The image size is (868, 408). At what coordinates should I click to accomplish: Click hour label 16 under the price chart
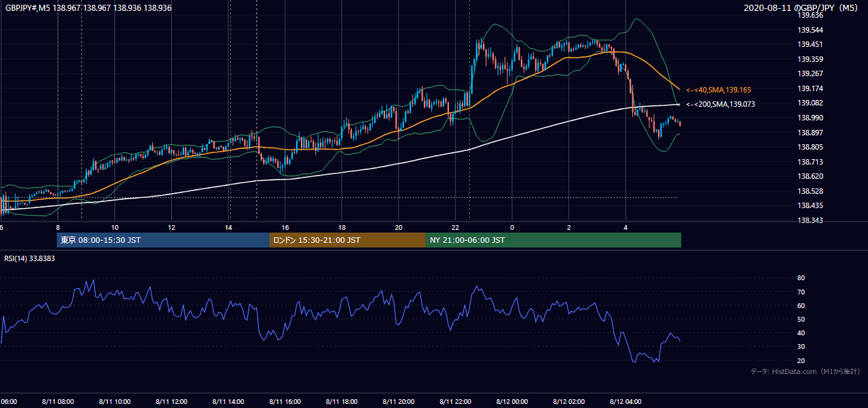click(x=285, y=228)
